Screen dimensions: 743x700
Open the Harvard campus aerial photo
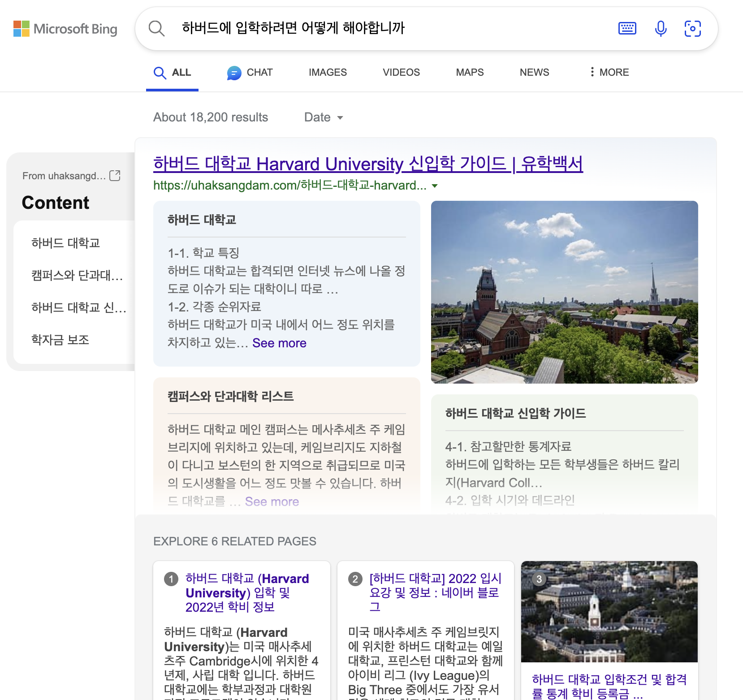click(565, 292)
